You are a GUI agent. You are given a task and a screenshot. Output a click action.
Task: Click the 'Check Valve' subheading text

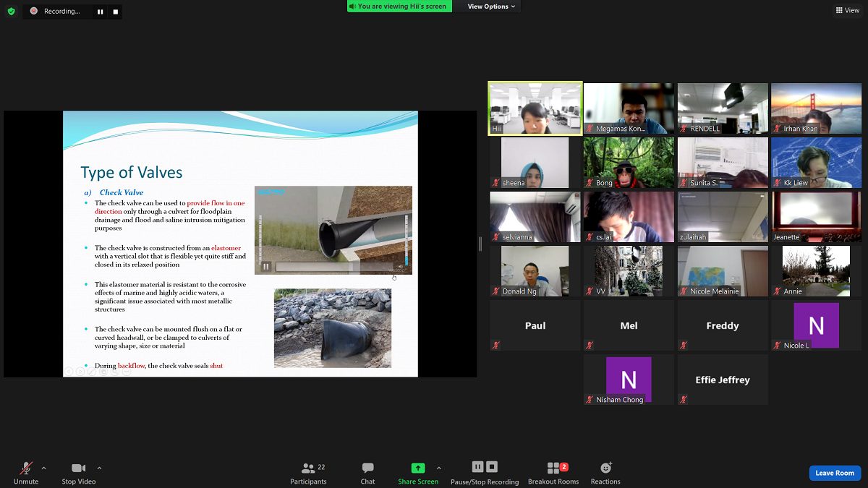click(x=122, y=193)
